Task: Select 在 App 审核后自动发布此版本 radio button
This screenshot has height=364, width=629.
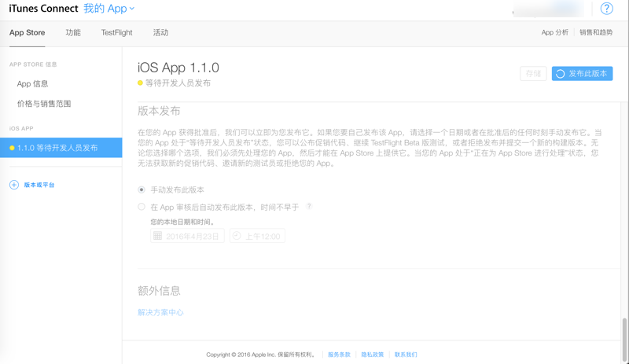Action: (142, 207)
